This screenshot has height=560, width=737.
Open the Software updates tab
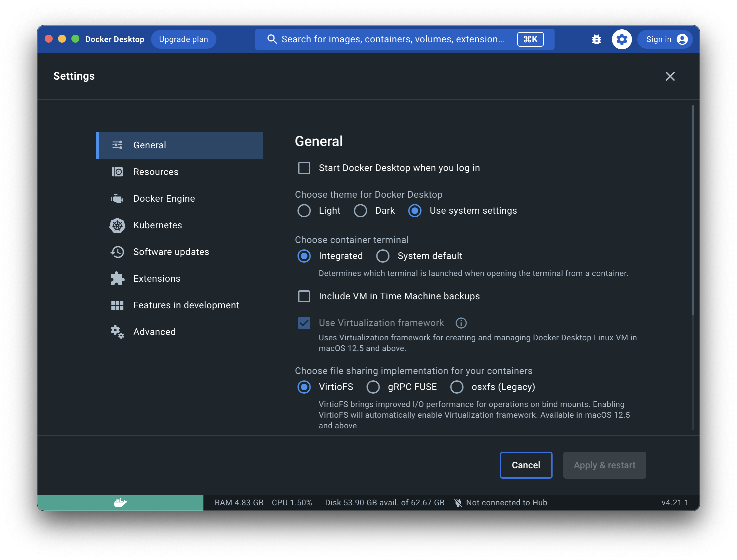click(x=179, y=252)
